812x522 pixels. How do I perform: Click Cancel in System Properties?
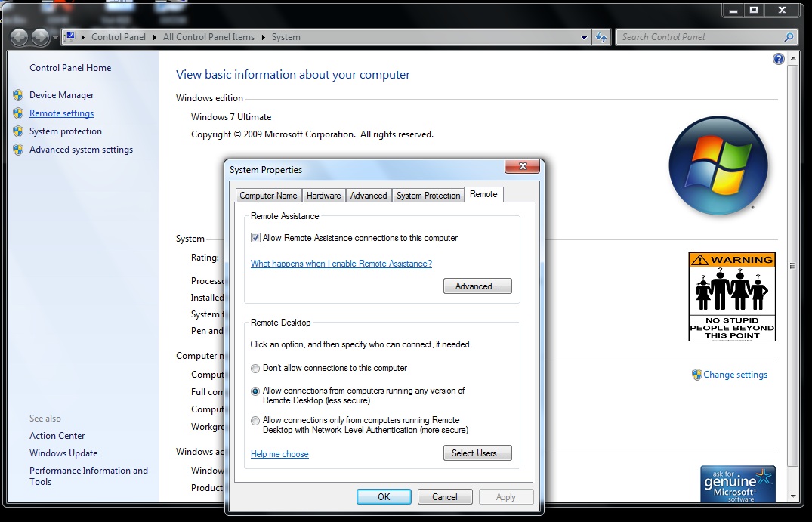pos(445,497)
